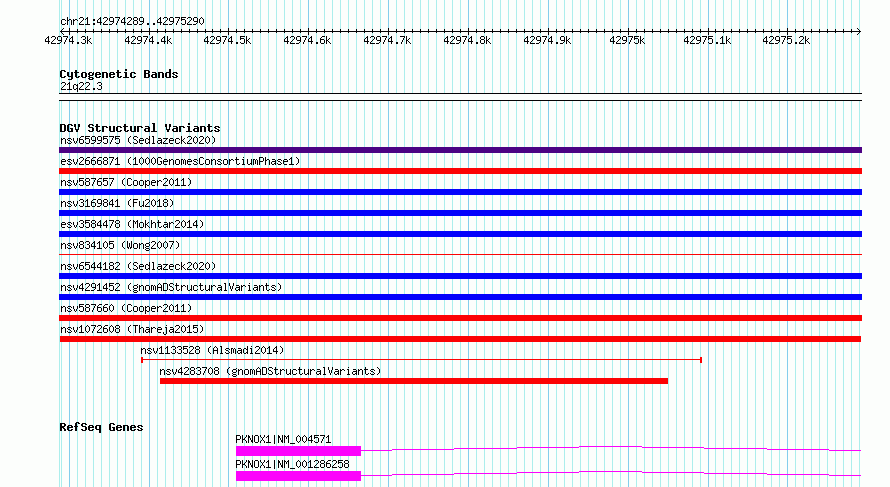This screenshot has width=890, height=487.
Task: Open variant nsv587660 (Cooper2011) label
Action: click(x=126, y=308)
